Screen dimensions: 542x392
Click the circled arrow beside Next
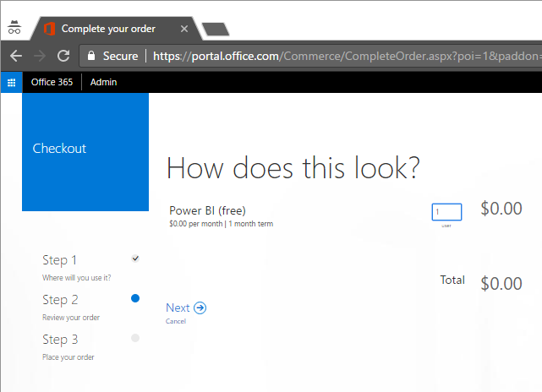click(200, 308)
